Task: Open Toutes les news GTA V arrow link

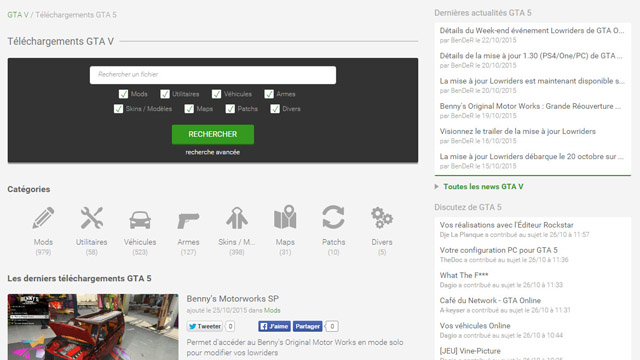Action: [483, 187]
